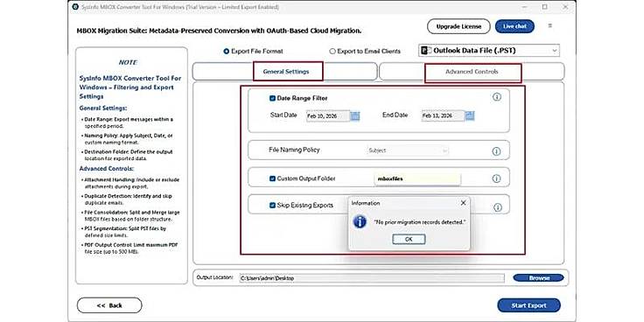The width and height of the screenshot is (644, 322).
Task: Select Export to Email Clients radio option
Action: 332,52
